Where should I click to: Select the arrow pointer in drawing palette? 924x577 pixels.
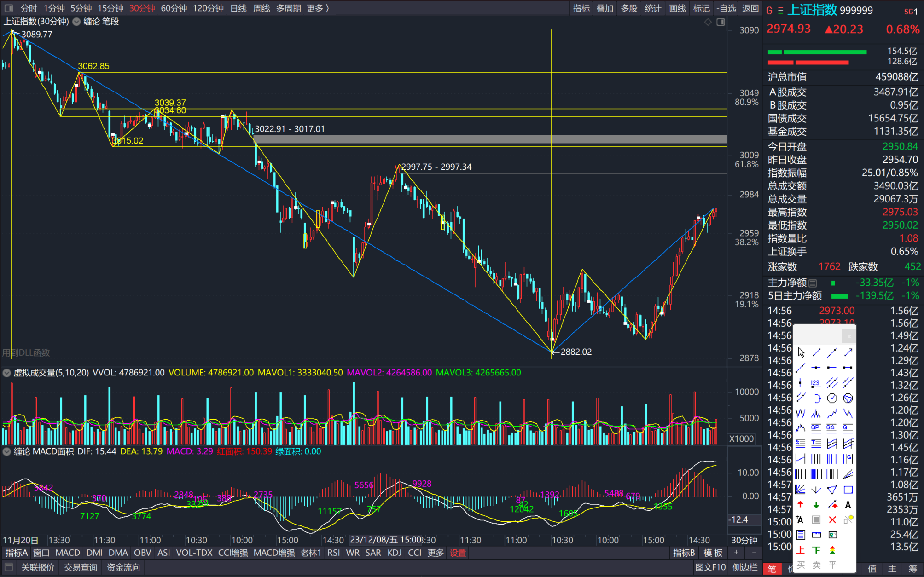tap(801, 352)
